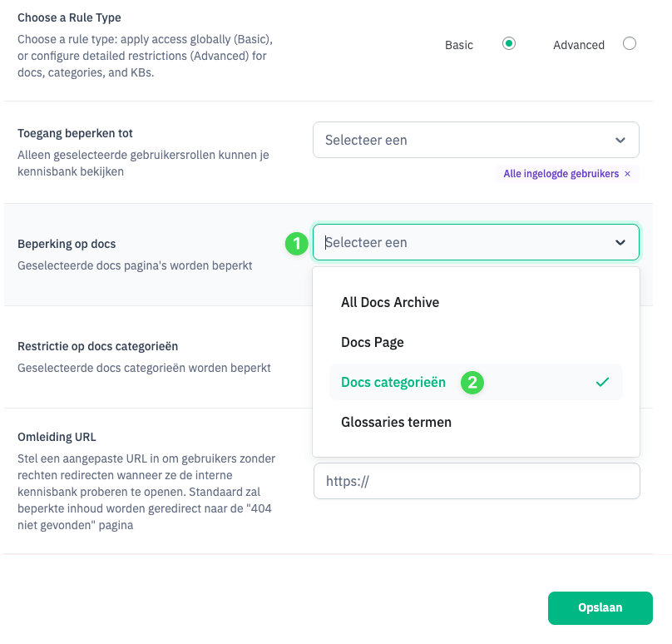Click into the 'Beperking op docs' search input
Image resolution: width=672 pixels, height=644 pixels.
[x=457, y=242]
